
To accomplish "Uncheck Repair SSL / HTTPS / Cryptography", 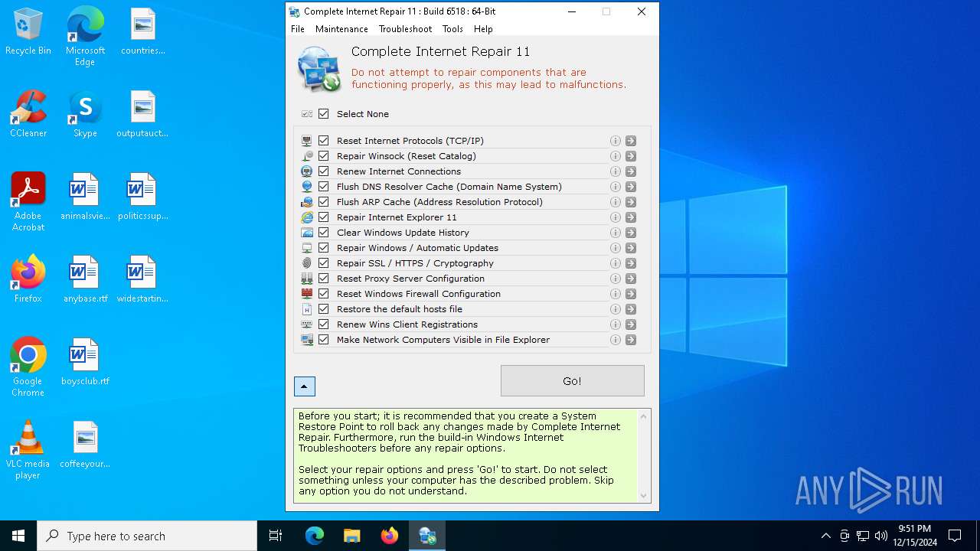I will tap(324, 263).
